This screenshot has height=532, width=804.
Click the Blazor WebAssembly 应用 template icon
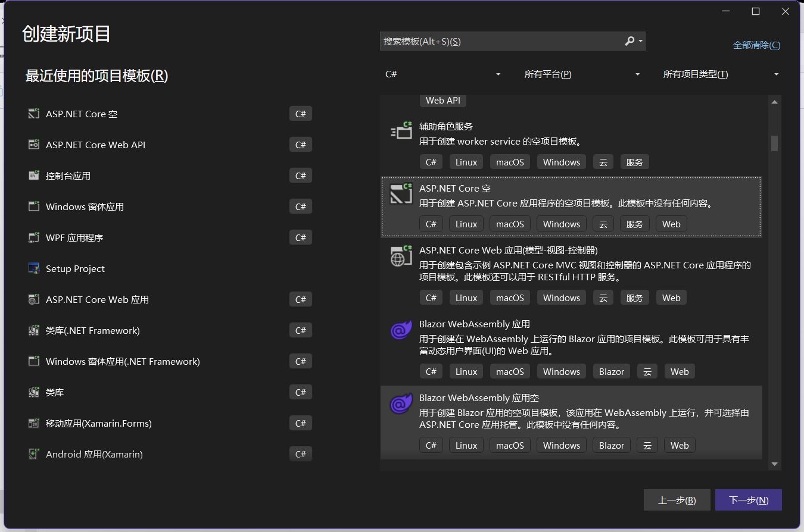pyautogui.click(x=401, y=330)
